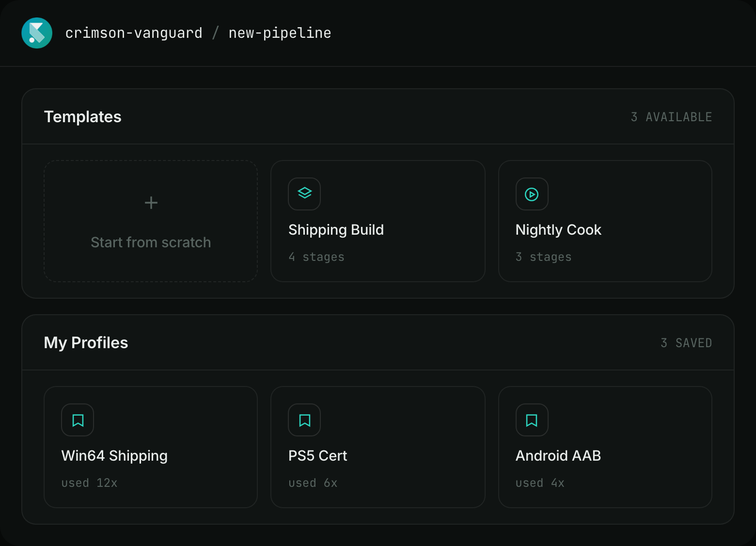Click the bookmark icon on Android AAB
Image resolution: width=756 pixels, height=546 pixels.
(532, 420)
